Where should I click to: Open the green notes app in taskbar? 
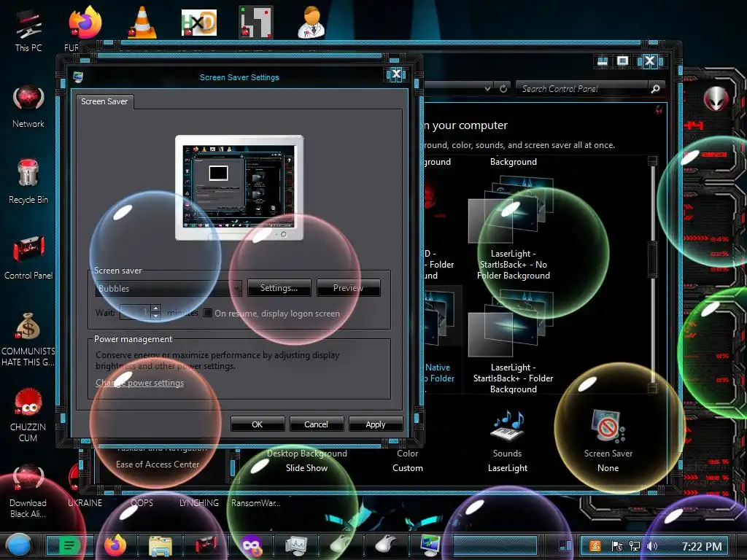69,545
